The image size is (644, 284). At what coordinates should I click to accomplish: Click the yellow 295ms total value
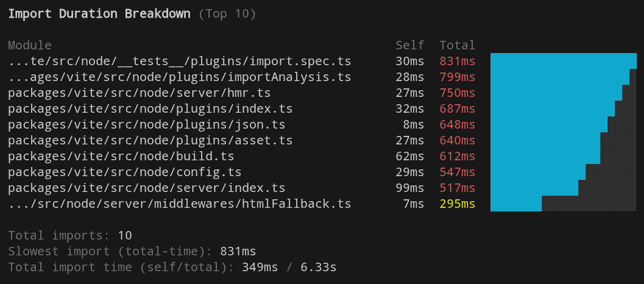(x=457, y=204)
